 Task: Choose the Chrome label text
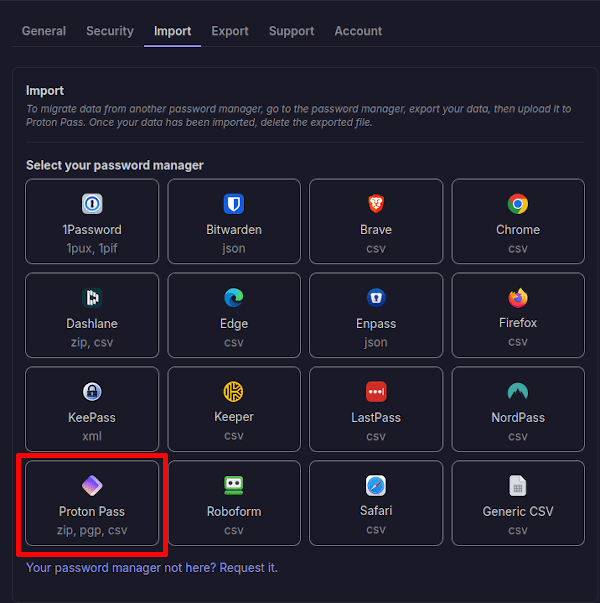(x=518, y=230)
